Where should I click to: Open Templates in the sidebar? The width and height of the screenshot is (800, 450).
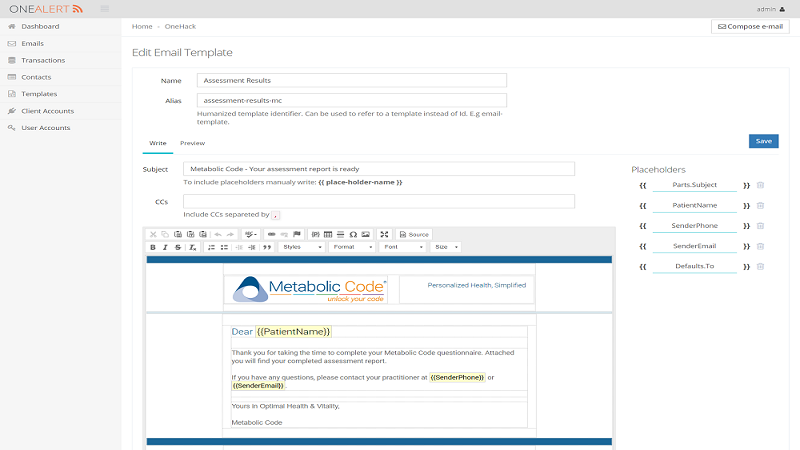[39, 94]
